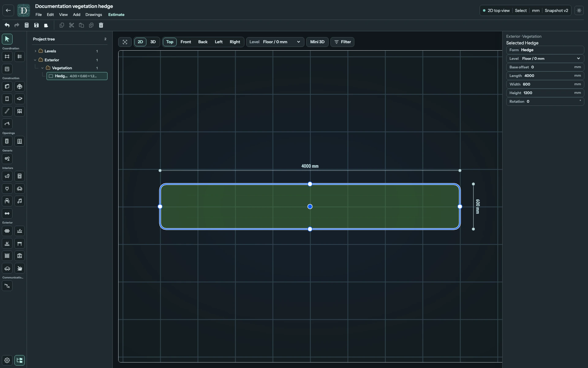This screenshot has width=588, height=368.
Task: Open the Level dropdown in viewport toolbar
Action: pos(275,42)
